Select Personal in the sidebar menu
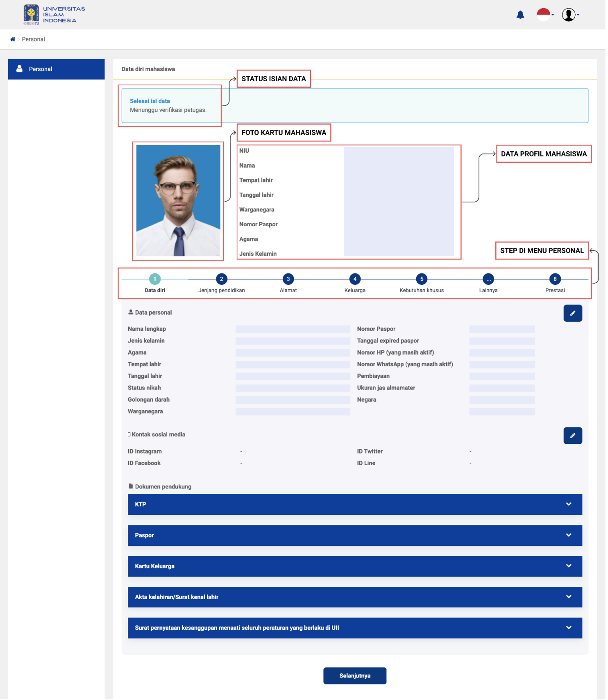This screenshot has width=608, height=700. coord(57,69)
